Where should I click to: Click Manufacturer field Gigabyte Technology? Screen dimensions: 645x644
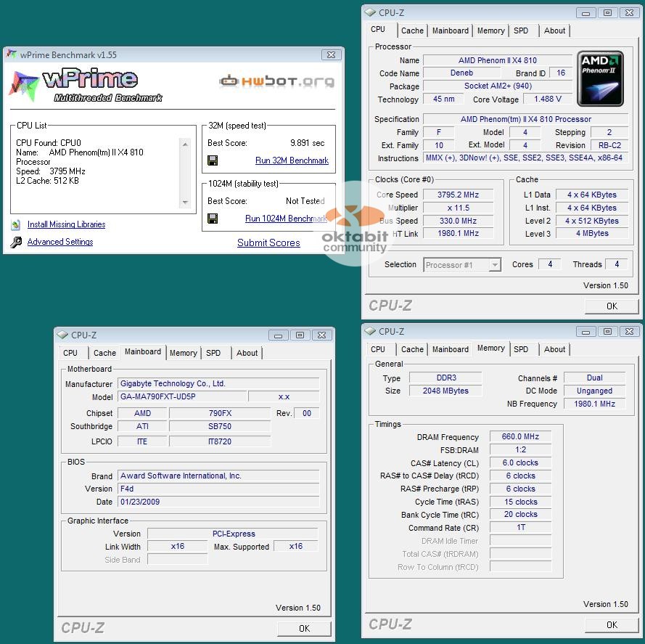(x=218, y=383)
